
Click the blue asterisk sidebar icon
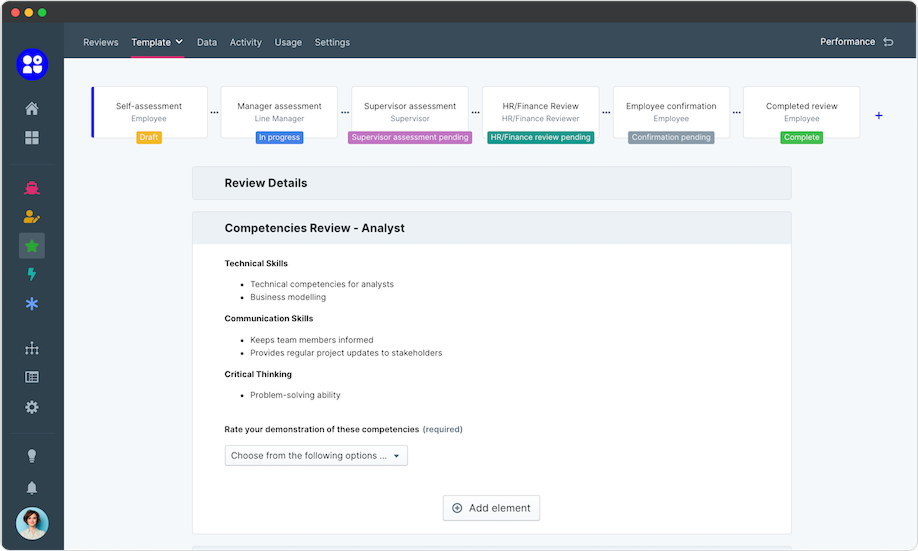pos(32,304)
